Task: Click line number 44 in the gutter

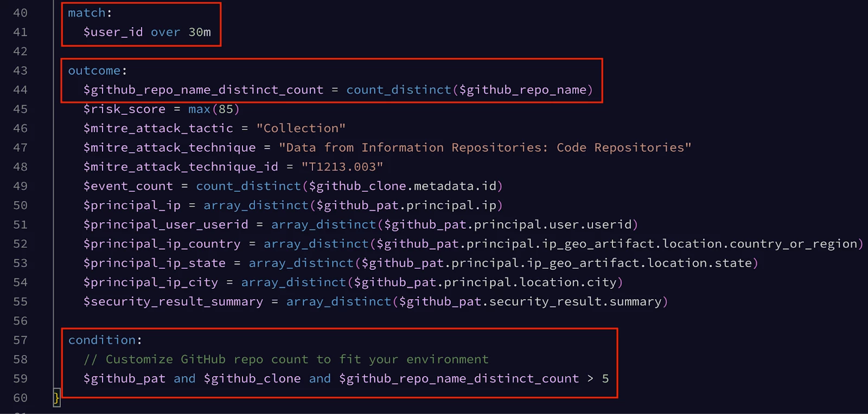Action: [20, 90]
